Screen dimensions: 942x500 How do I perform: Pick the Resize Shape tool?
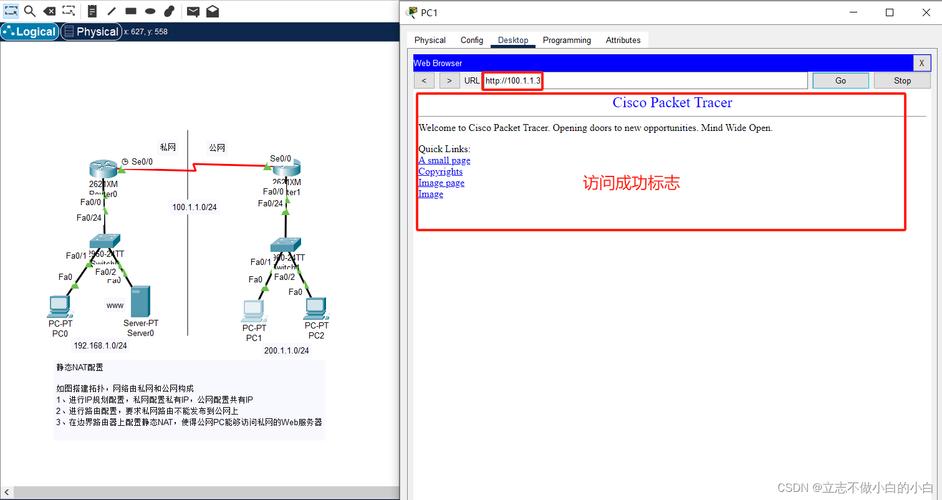point(68,11)
